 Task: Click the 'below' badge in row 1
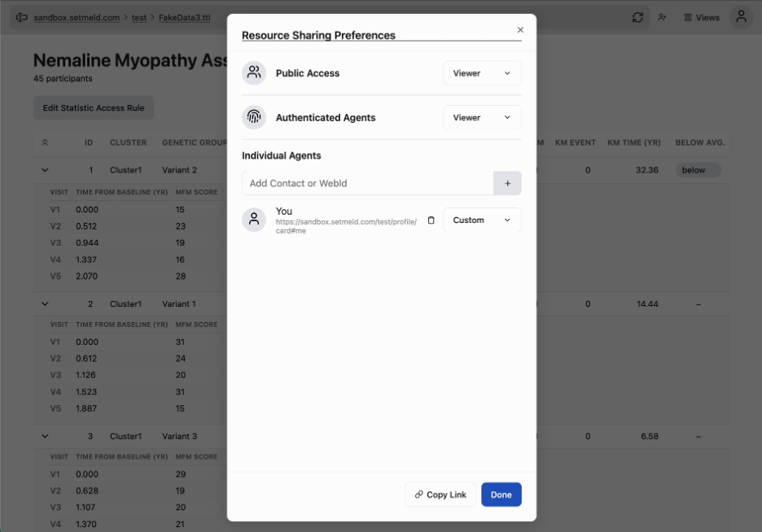pyautogui.click(x=698, y=170)
